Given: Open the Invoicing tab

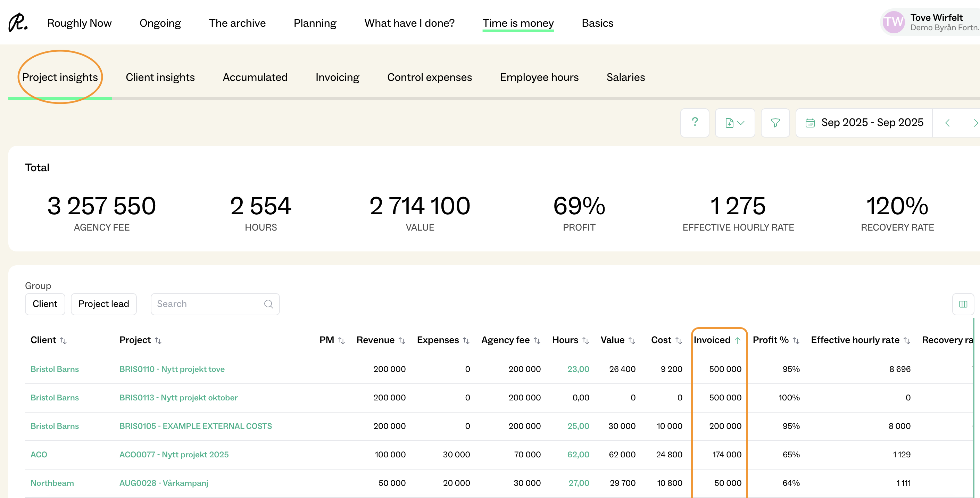Looking at the screenshot, I should (337, 77).
